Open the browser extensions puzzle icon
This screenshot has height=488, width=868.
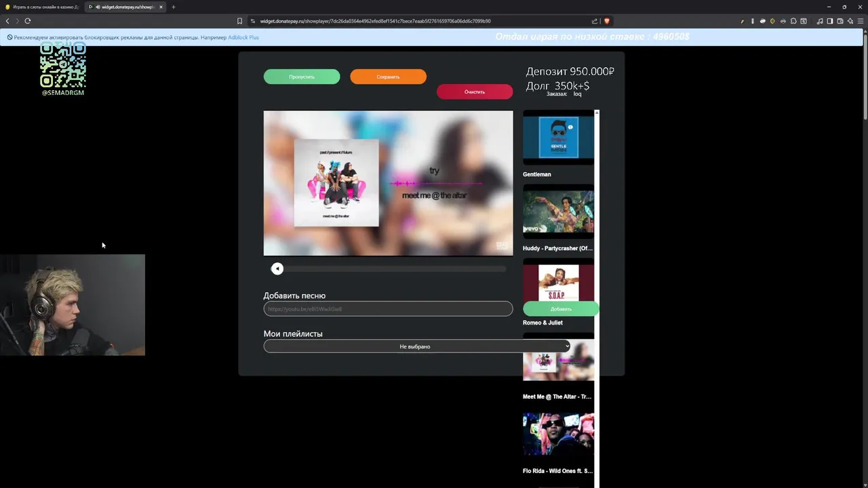(793, 21)
